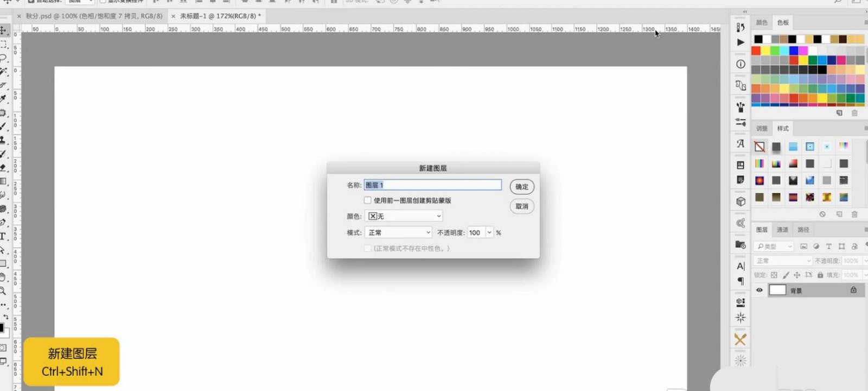
Task: Select the Horizontal Type tool
Action: pos(3,236)
